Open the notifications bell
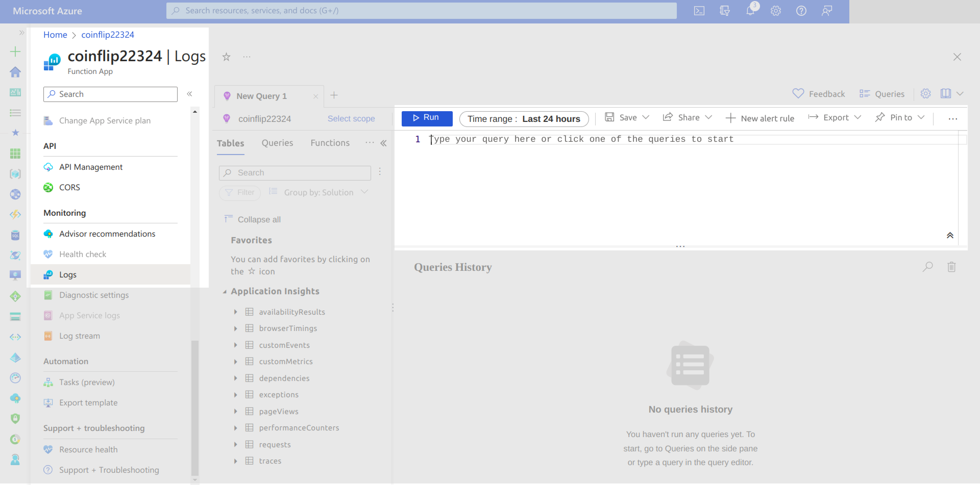The image size is (980, 485). (750, 11)
